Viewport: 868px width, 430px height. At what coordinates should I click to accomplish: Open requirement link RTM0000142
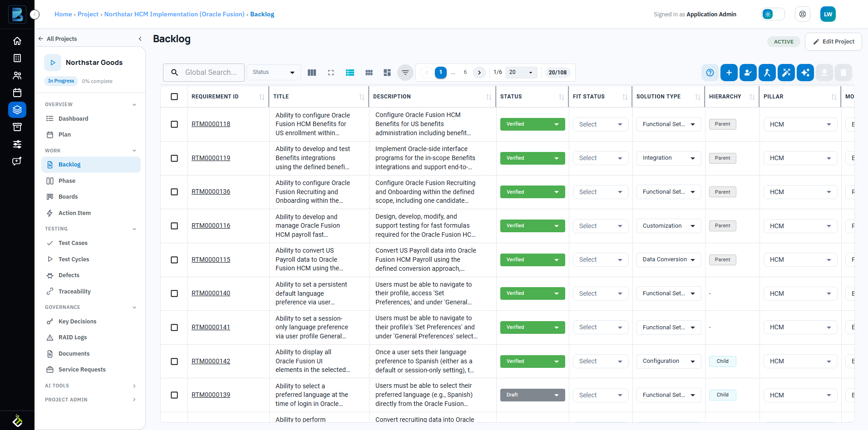[211, 362]
